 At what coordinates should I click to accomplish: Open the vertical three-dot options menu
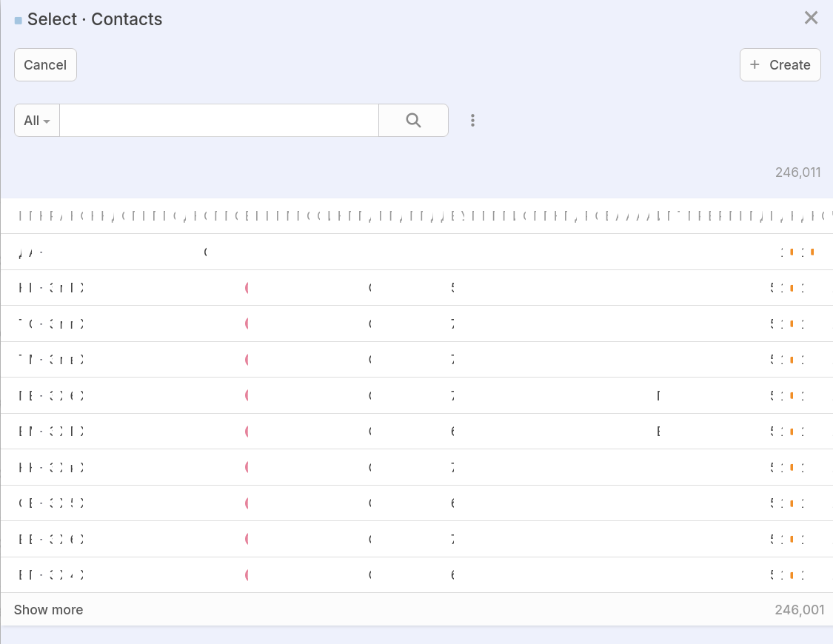coord(472,121)
